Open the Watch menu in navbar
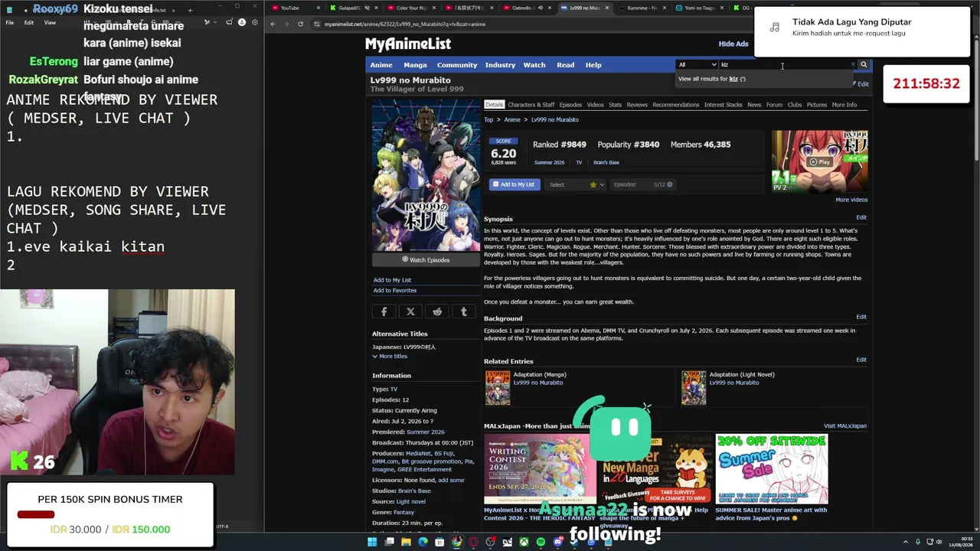Image resolution: width=980 pixels, height=551 pixels. pyautogui.click(x=534, y=65)
